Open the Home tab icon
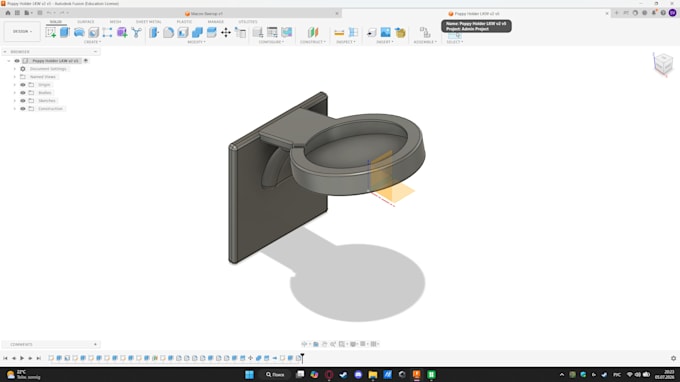This screenshot has height=382, width=680. [x=7, y=13]
